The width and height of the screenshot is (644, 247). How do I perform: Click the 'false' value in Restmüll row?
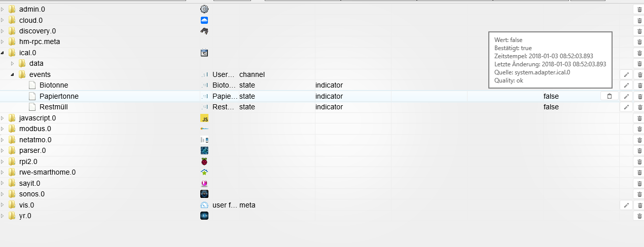click(551, 107)
